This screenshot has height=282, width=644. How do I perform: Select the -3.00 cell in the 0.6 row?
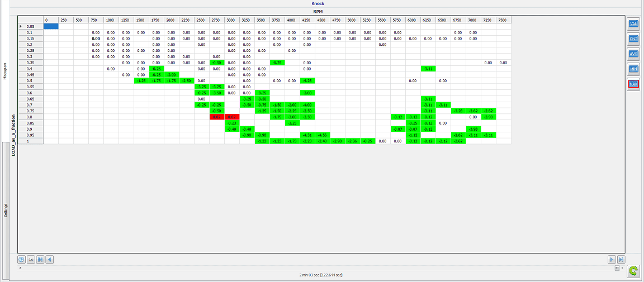click(307, 93)
